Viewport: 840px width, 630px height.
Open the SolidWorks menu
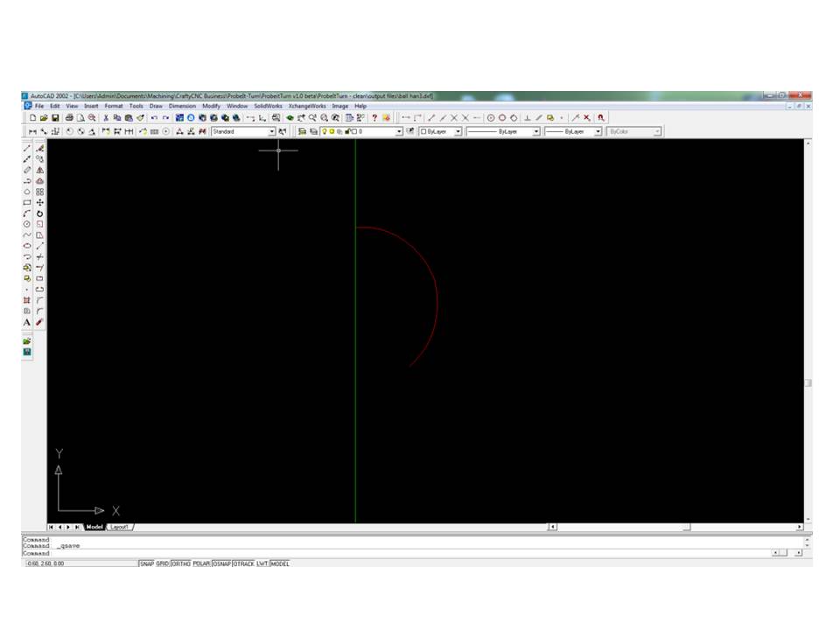tap(268, 106)
